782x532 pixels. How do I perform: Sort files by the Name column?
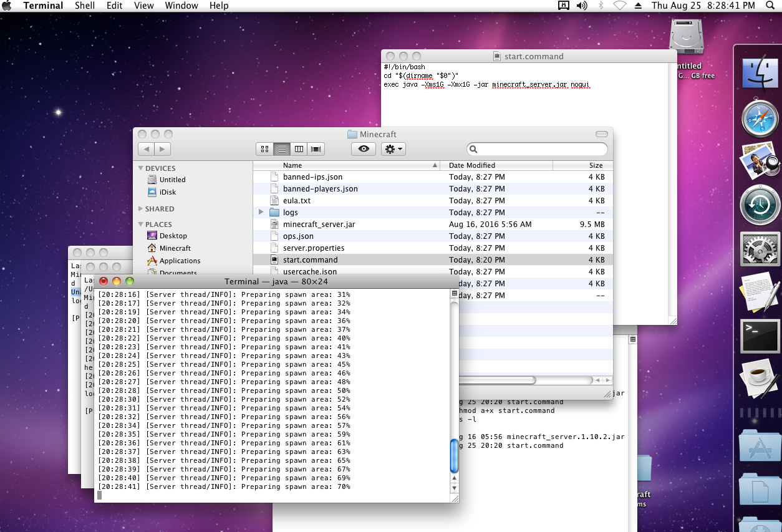click(x=346, y=165)
